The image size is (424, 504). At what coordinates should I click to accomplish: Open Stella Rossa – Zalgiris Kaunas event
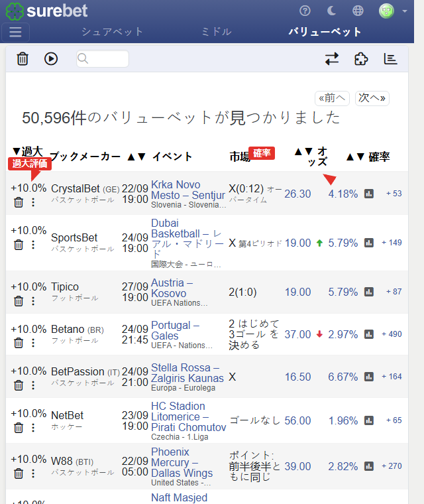pyautogui.click(x=187, y=373)
